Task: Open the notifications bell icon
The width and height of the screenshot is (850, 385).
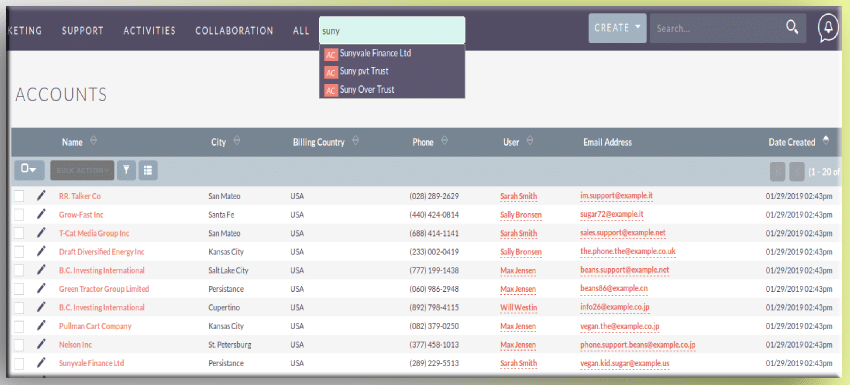Action: pos(828,28)
